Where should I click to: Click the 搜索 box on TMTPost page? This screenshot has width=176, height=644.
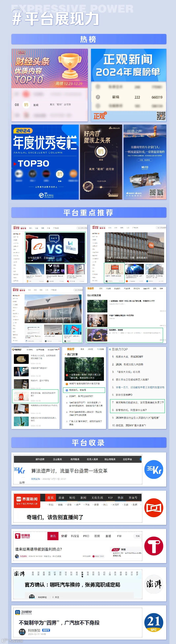(138, 536)
